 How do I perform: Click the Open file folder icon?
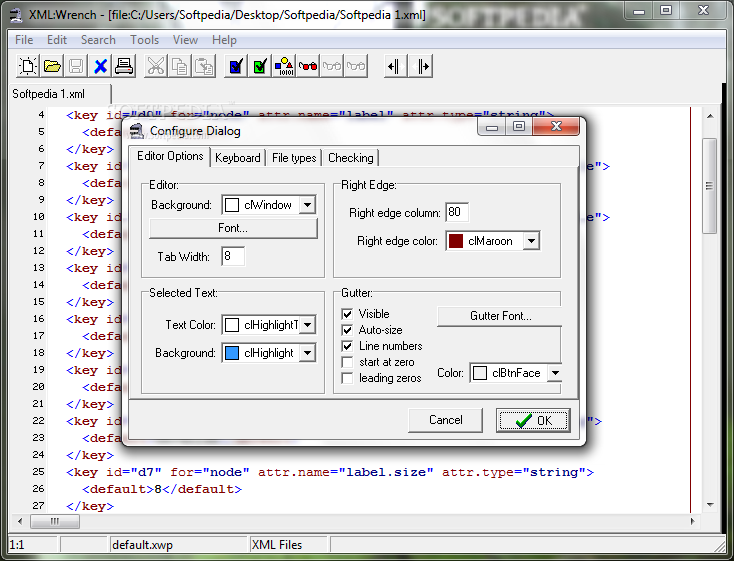[x=52, y=66]
